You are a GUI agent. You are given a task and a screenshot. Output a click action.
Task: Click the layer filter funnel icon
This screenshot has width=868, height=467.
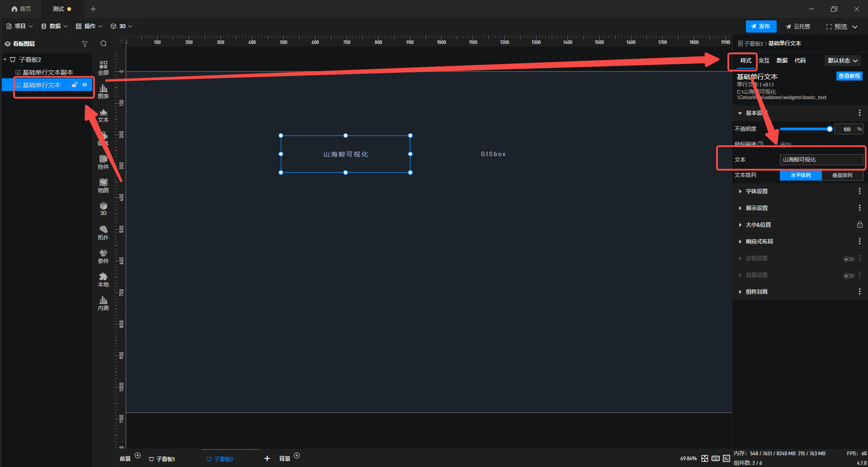[85, 44]
